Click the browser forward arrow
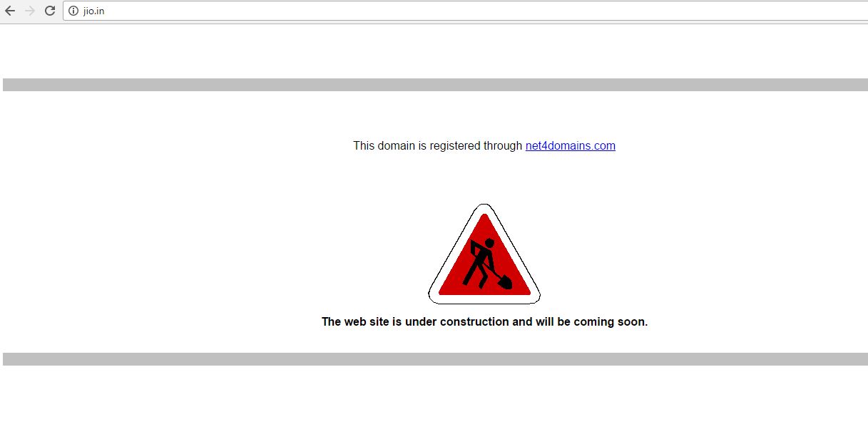The height and width of the screenshot is (434, 868). tap(30, 11)
